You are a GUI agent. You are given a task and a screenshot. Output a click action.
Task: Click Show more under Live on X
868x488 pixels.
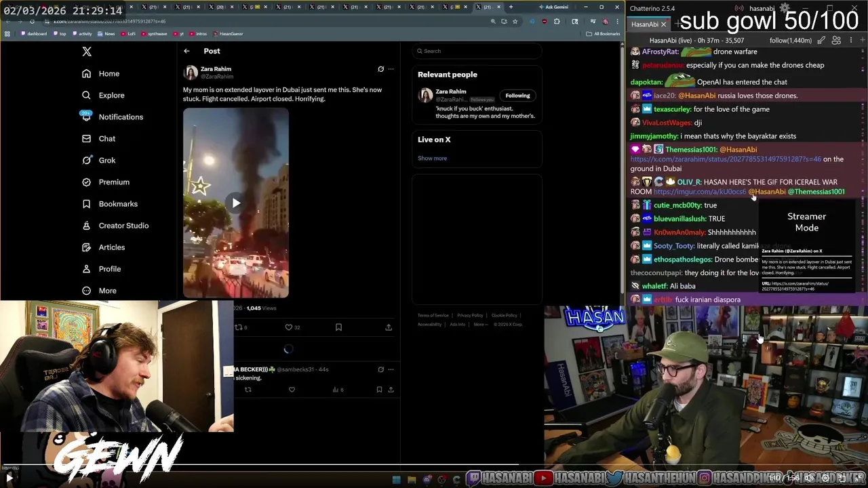click(x=432, y=159)
